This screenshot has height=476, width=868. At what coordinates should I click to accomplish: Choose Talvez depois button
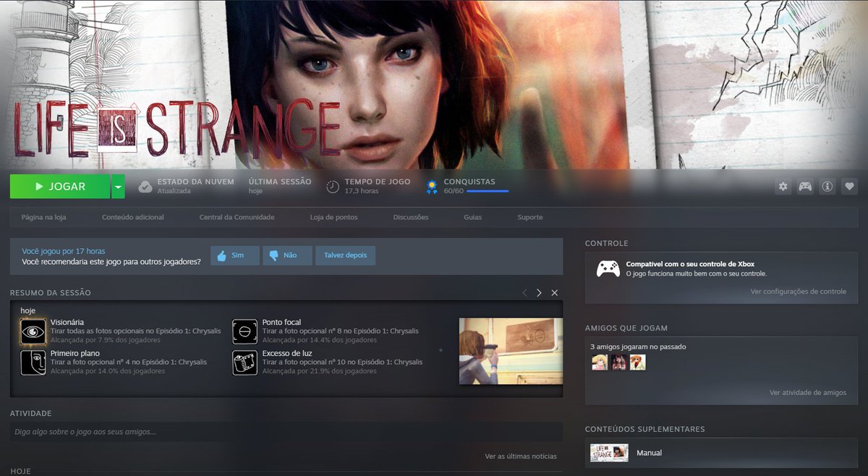coord(346,255)
